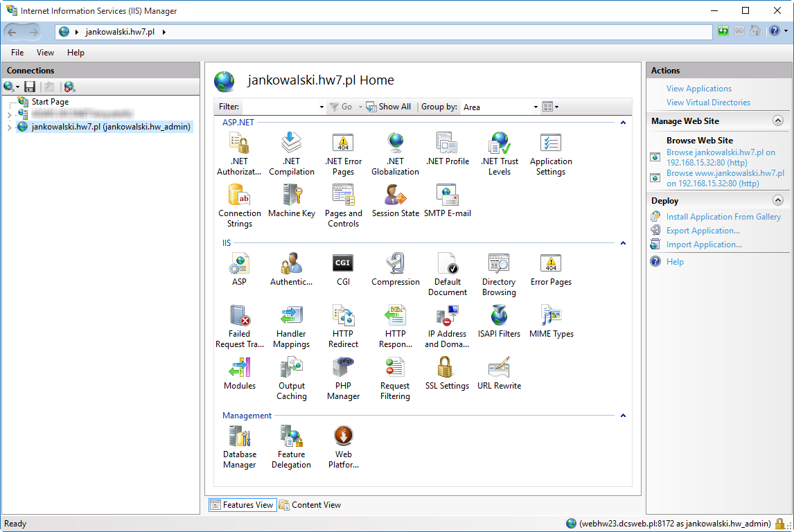Open .NET Authorization Rules feature
Screen dimensions: 794x532
(239, 153)
